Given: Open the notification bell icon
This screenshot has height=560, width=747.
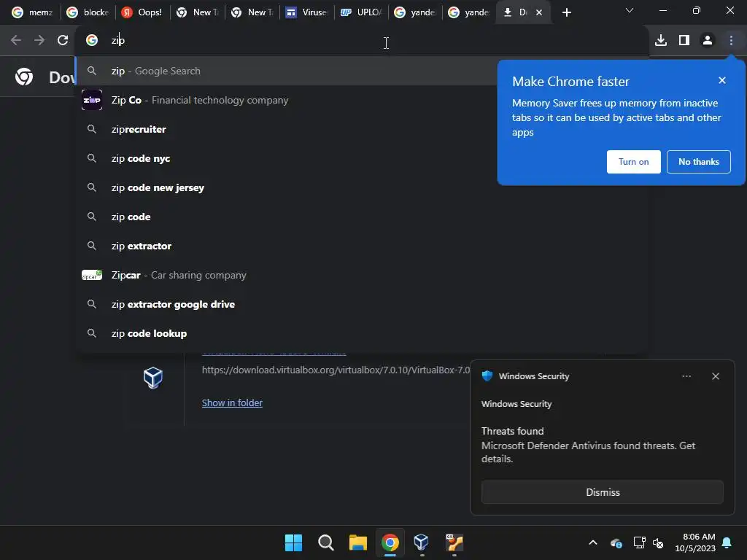Looking at the screenshot, I should coord(727,542).
